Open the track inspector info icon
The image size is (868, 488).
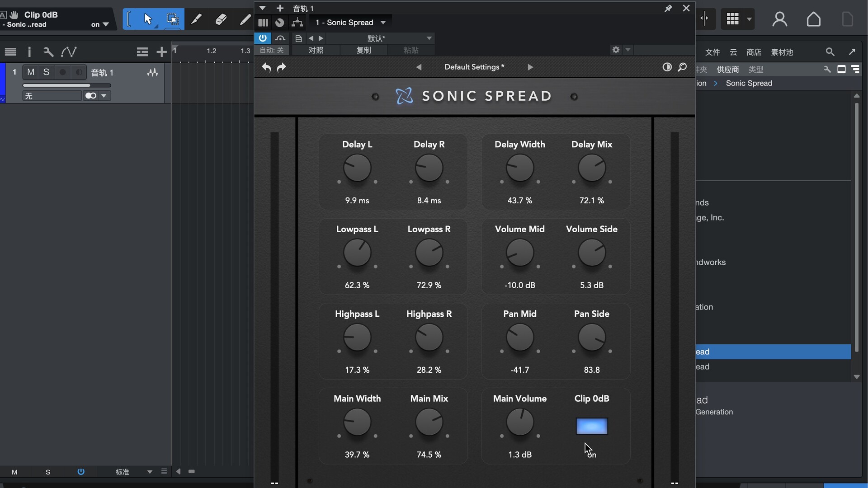point(29,52)
